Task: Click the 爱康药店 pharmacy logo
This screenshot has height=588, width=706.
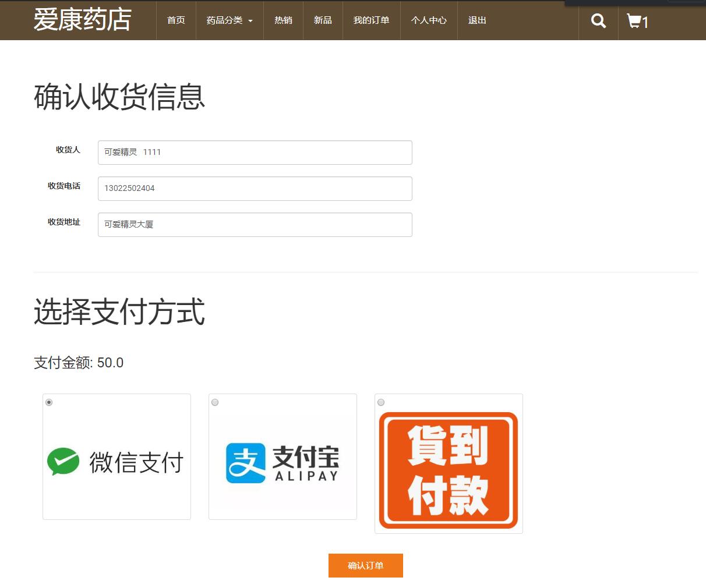Action: click(82, 19)
